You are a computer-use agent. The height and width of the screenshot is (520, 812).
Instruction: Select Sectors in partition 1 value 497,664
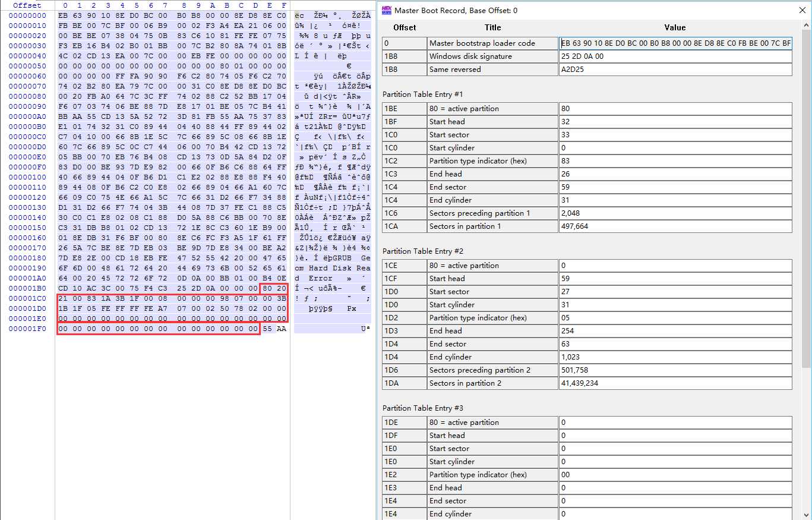click(x=675, y=226)
